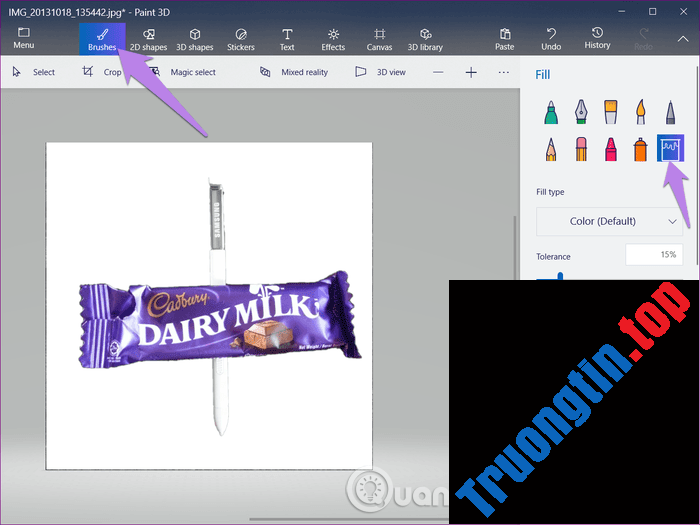
Task: Click the Paste button
Action: [504, 39]
